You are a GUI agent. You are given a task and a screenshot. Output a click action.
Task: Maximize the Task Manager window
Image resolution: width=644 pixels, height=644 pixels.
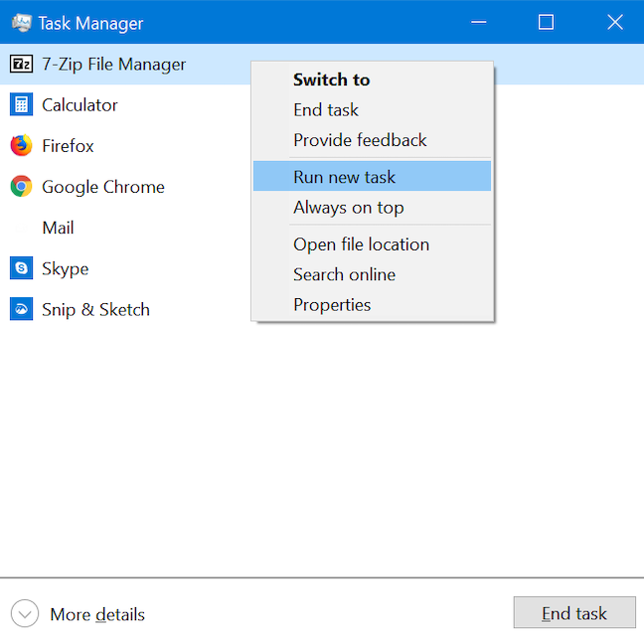546,22
